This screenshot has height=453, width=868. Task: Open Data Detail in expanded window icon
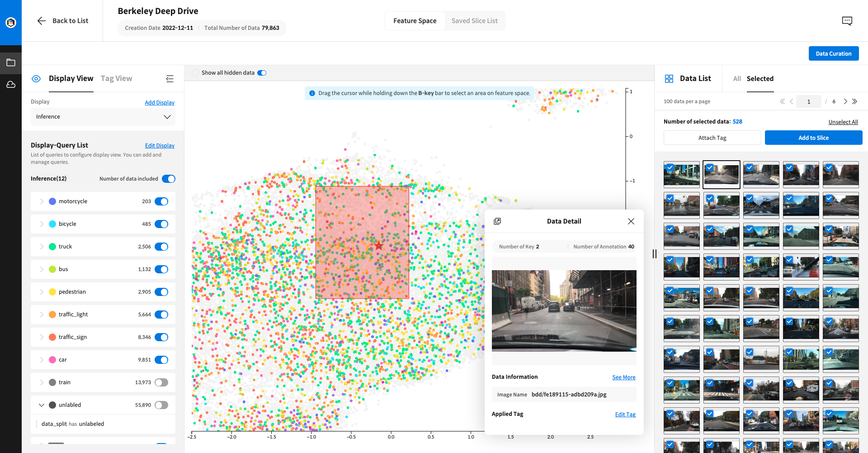[x=497, y=221]
